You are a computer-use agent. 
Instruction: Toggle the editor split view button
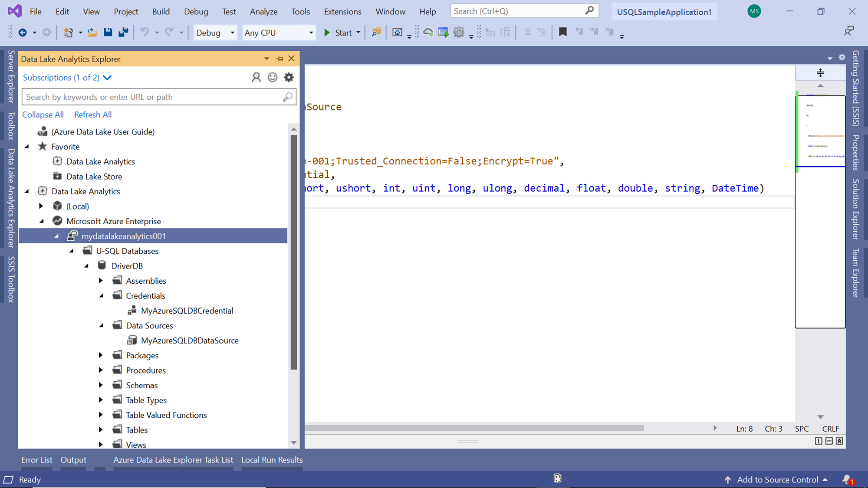point(820,72)
